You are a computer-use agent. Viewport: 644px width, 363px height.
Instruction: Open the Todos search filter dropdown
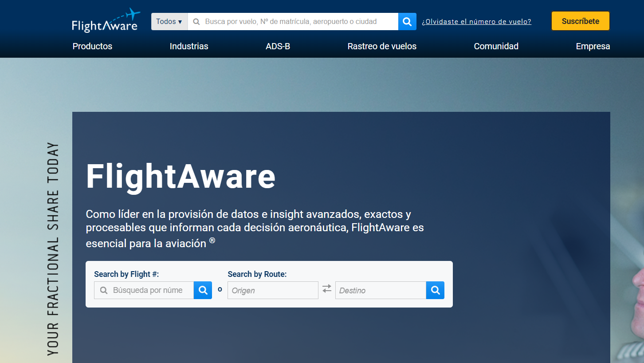point(169,21)
